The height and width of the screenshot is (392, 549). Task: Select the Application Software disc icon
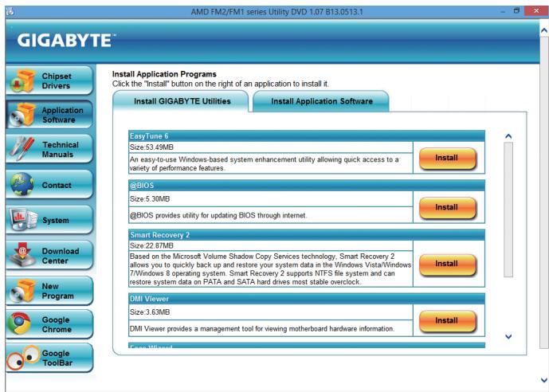(x=23, y=115)
